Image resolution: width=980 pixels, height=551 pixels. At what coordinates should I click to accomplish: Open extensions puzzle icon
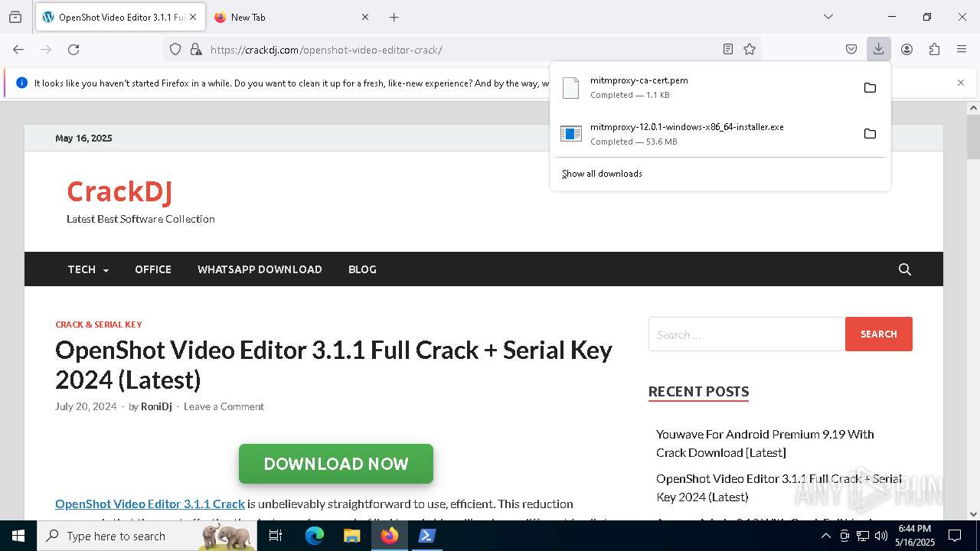pos(934,49)
